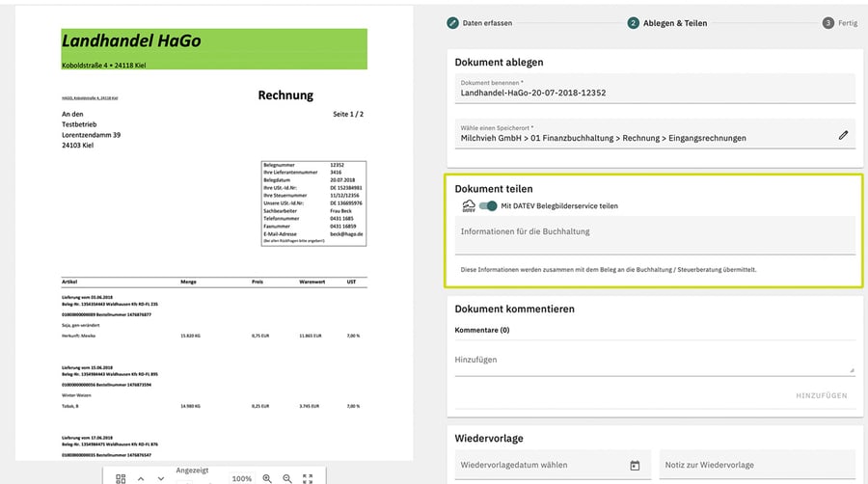Open calendar picker for Wiedervorlagedatum
The width and height of the screenshot is (868, 484).
[635, 466]
